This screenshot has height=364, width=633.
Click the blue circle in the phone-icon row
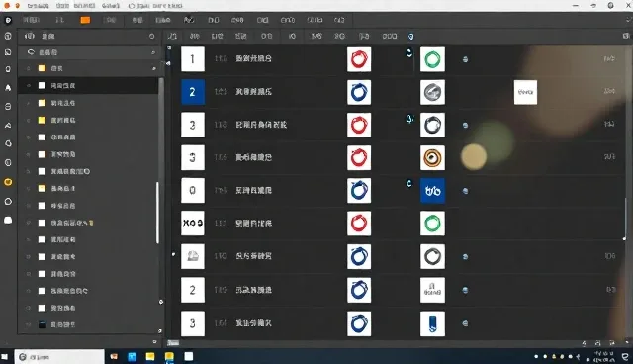click(359, 323)
